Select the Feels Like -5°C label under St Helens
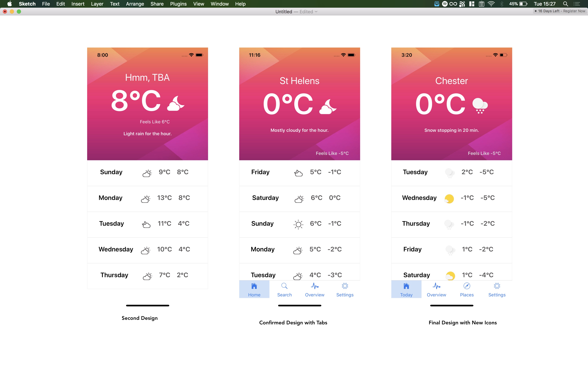Image resolution: width=588 pixels, height=367 pixels. coord(332,153)
